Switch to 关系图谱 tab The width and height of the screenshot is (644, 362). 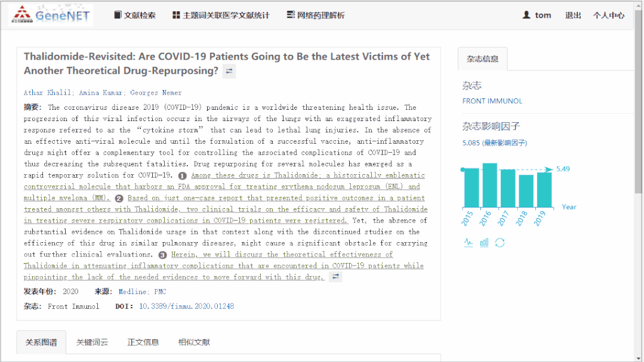(x=41, y=342)
